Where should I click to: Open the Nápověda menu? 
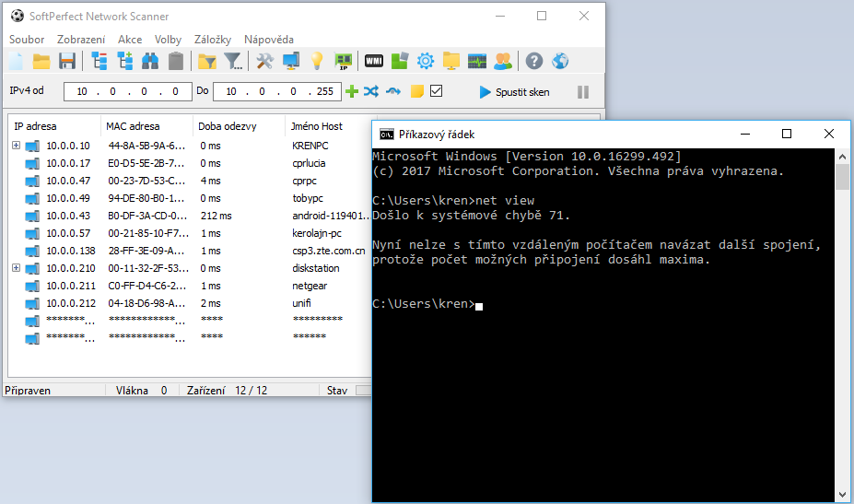click(x=268, y=40)
